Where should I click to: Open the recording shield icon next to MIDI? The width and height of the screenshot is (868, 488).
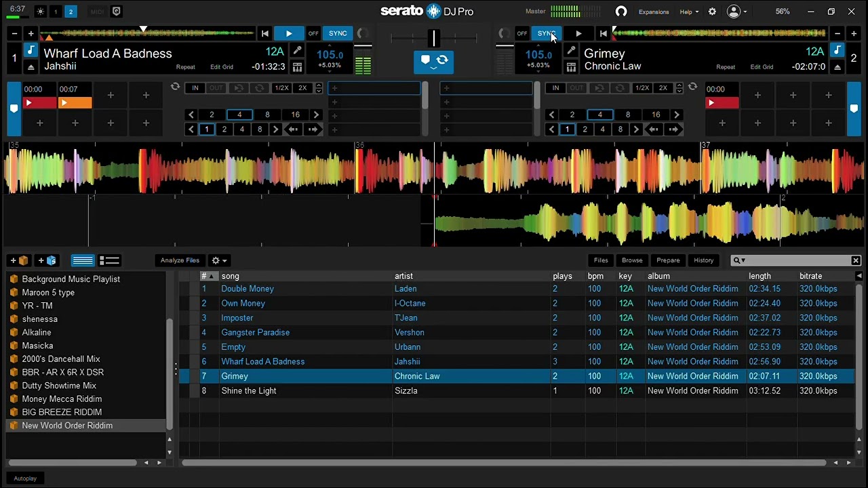tap(116, 12)
